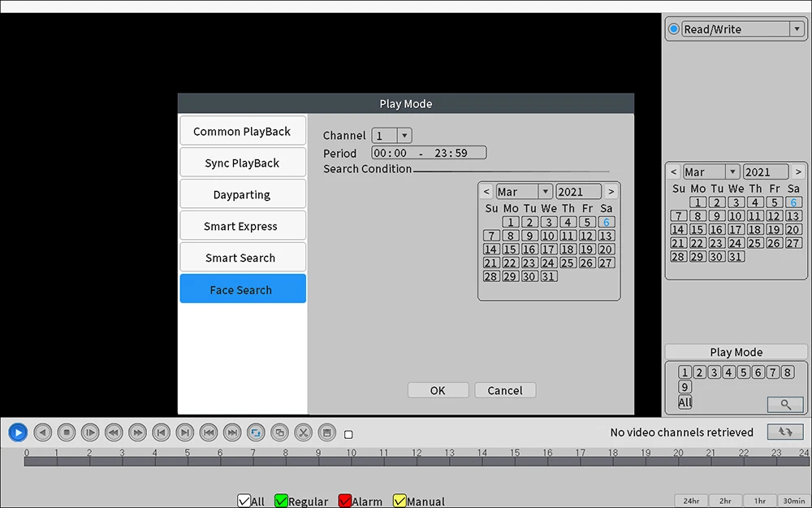812x508 pixels.
Task: Click the save backup disk icon
Action: [326, 432]
